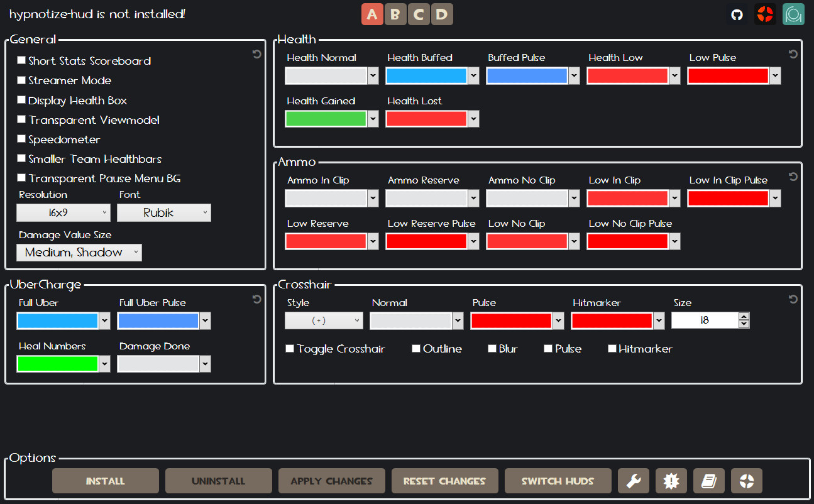Enable the Hitmarker crosshair option
814x504 pixels.
612,348
